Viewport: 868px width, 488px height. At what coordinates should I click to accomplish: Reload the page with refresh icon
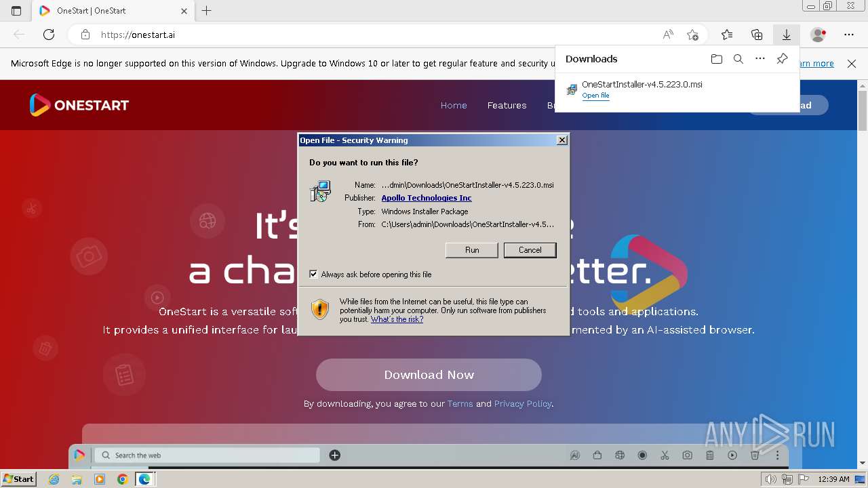pyautogui.click(x=49, y=35)
